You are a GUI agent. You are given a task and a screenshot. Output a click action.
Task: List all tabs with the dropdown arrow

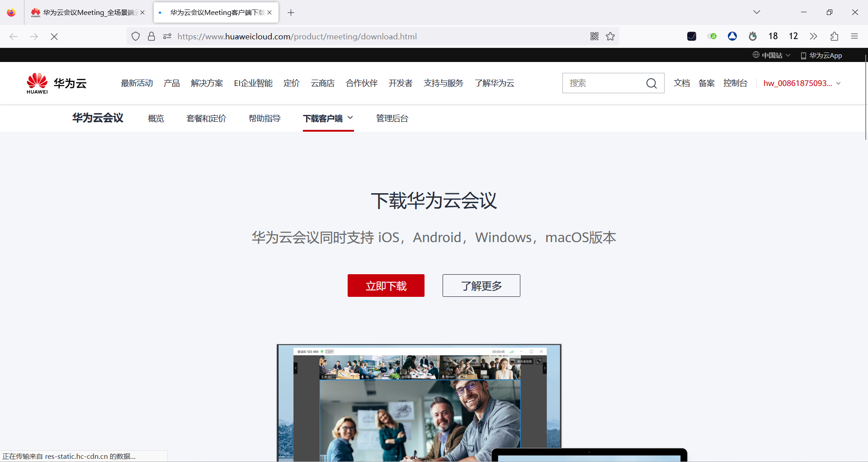click(757, 13)
